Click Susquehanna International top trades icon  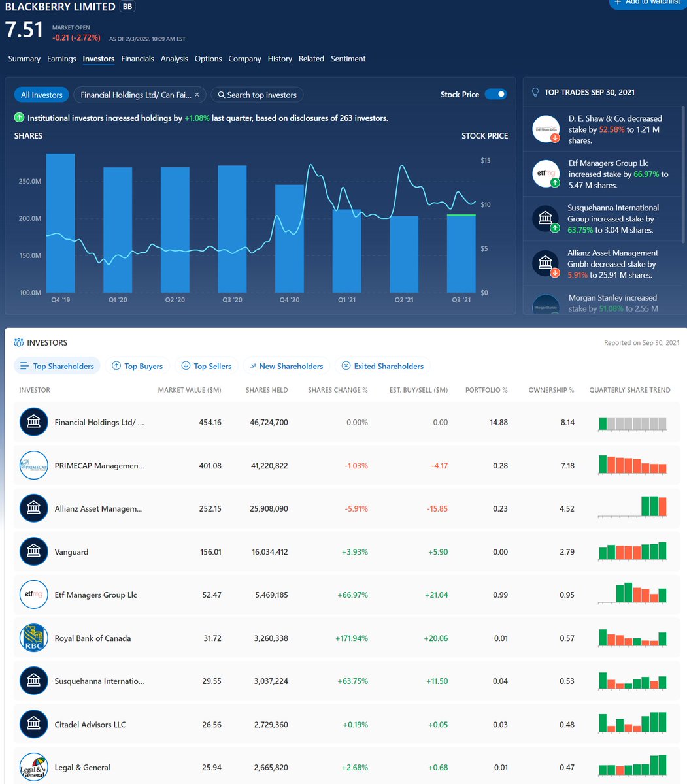coord(545,219)
